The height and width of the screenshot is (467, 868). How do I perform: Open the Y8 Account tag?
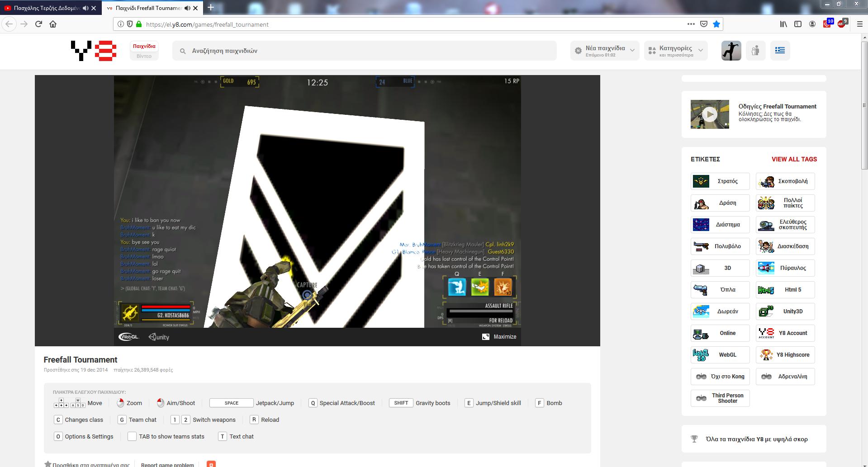tap(785, 333)
